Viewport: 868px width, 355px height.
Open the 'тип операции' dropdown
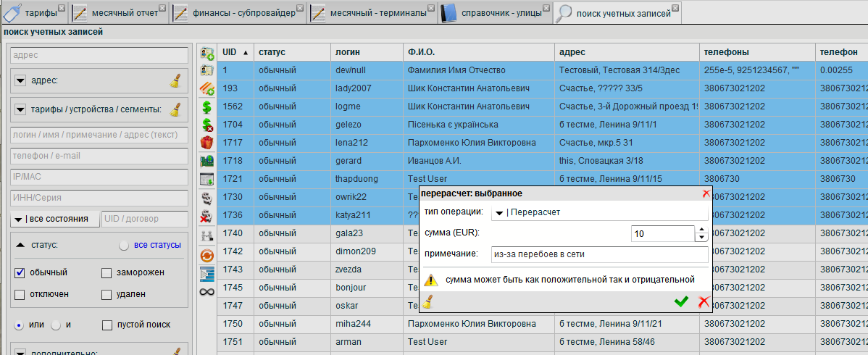click(x=499, y=212)
